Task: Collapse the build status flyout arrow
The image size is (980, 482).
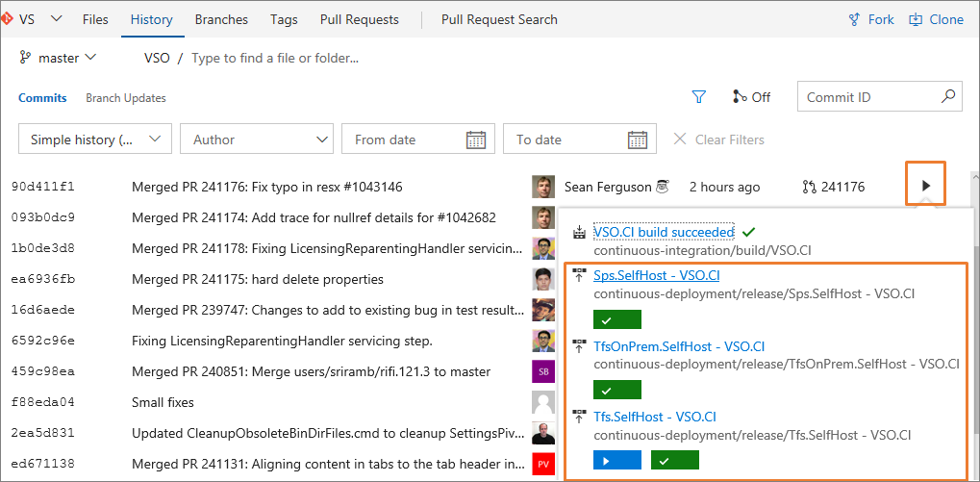Action: click(926, 185)
